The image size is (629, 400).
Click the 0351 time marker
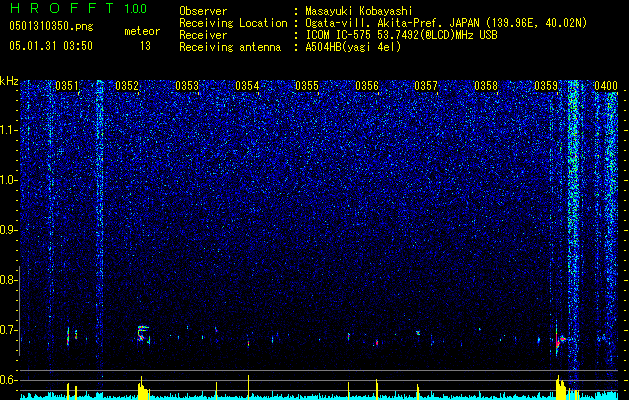point(67,86)
